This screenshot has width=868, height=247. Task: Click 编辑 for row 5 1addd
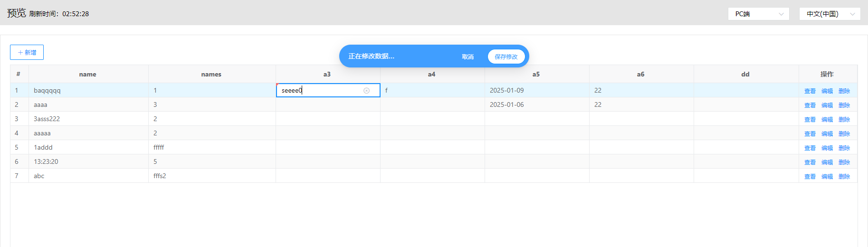pyautogui.click(x=827, y=148)
